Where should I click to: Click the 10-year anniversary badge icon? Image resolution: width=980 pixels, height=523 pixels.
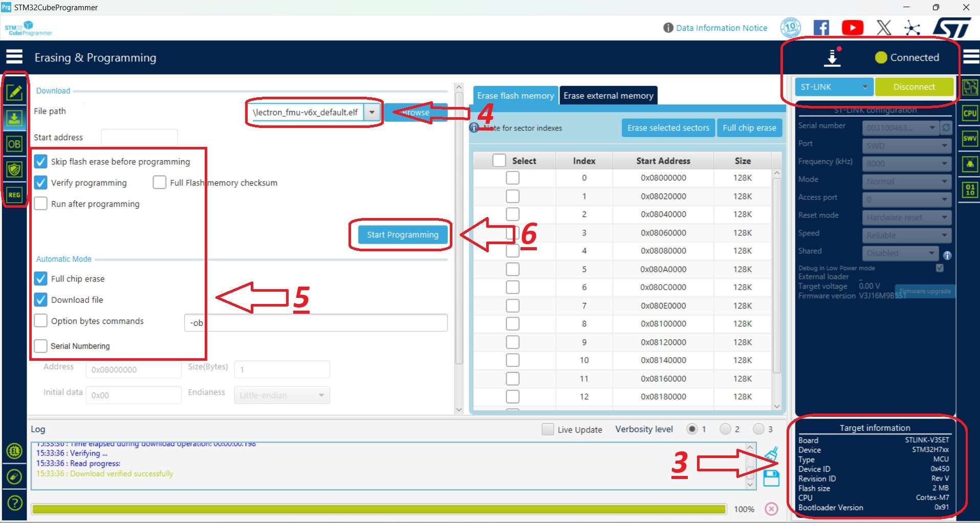[791, 28]
